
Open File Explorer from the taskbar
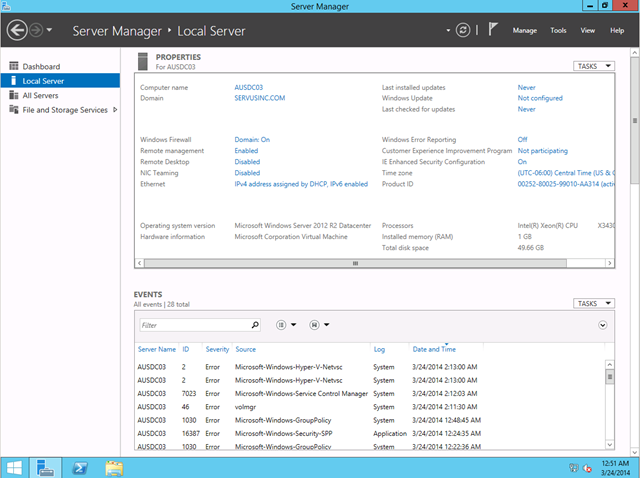(x=114, y=468)
